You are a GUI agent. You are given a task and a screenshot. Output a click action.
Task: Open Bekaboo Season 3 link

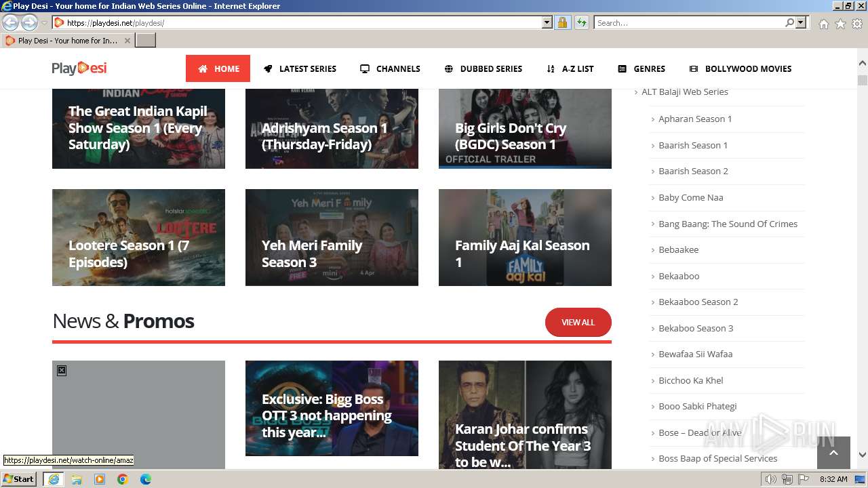(x=696, y=328)
